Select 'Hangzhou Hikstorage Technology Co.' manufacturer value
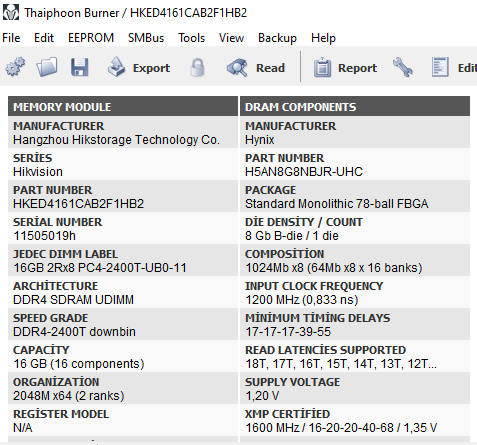The height and width of the screenshot is (445, 477). (x=116, y=140)
